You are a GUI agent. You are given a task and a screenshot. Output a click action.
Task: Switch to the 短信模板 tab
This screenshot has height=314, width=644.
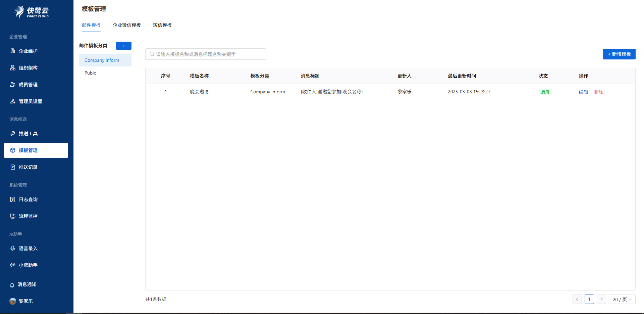pos(162,25)
